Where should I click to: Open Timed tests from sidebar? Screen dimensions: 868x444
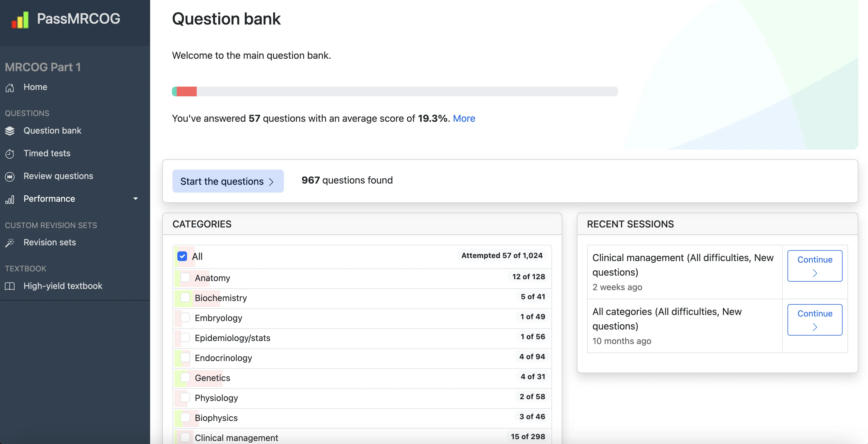coord(47,153)
